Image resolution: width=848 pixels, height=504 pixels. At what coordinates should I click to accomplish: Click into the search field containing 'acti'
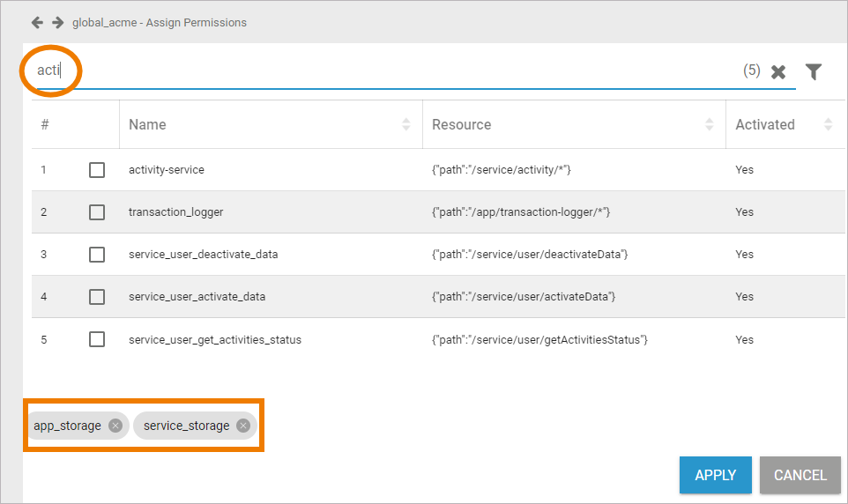pyautogui.click(x=353, y=70)
